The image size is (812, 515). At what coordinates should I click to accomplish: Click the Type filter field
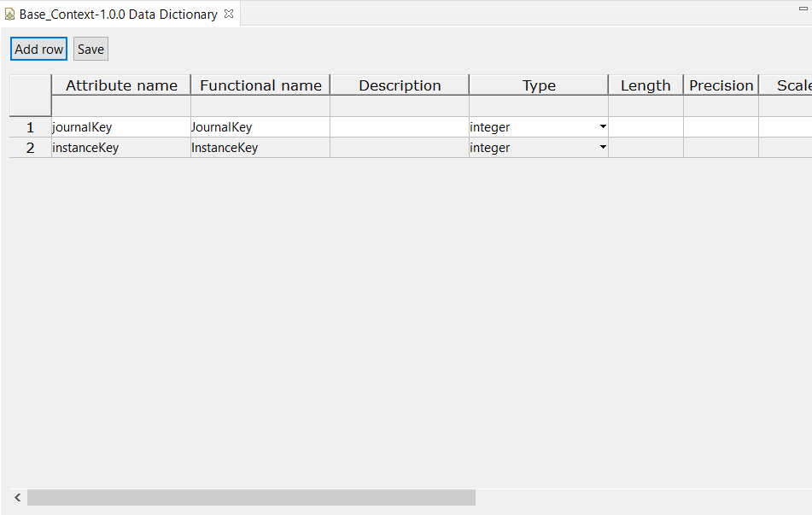[539, 106]
